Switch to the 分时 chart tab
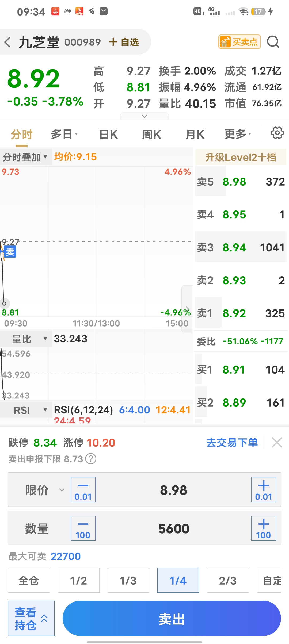The width and height of the screenshot is (289, 644). click(x=22, y=134)
